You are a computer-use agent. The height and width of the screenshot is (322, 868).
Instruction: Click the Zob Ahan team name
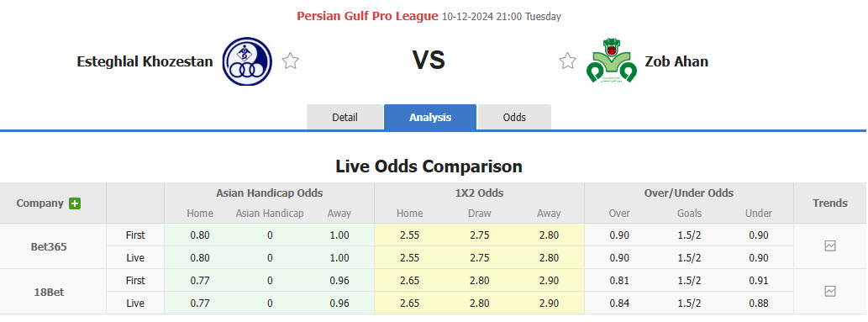676,61
